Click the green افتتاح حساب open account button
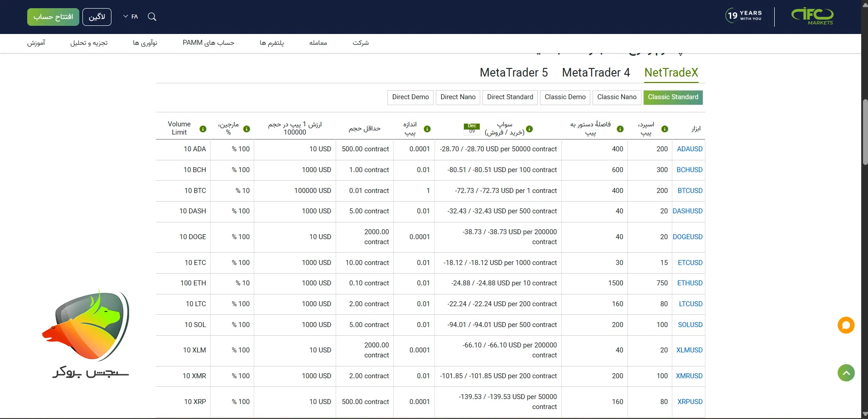The width and height of the screenshot is (868, 419). point(53,17)
